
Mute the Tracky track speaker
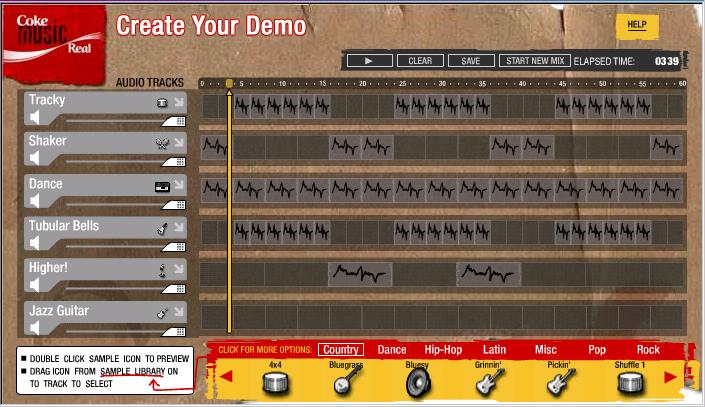[x=34, y=118]
